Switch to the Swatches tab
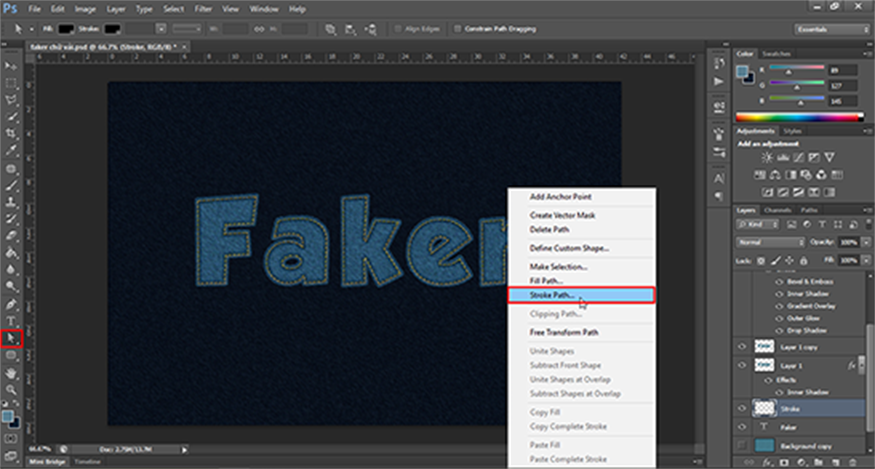This screenshot has height=469, width=875. [776, 53]
